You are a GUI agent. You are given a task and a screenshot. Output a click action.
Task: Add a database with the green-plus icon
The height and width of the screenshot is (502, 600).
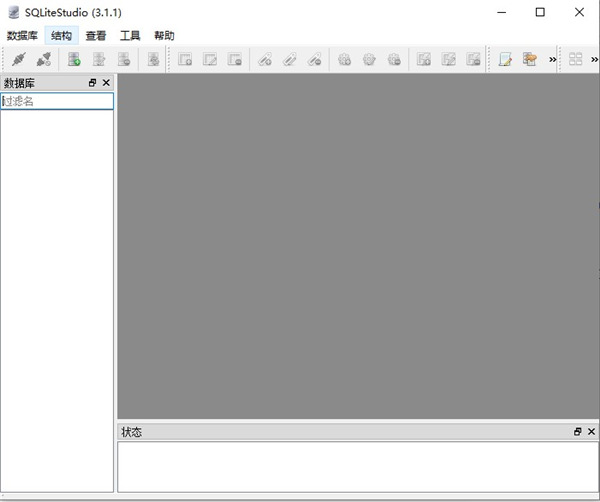[74, 59]
